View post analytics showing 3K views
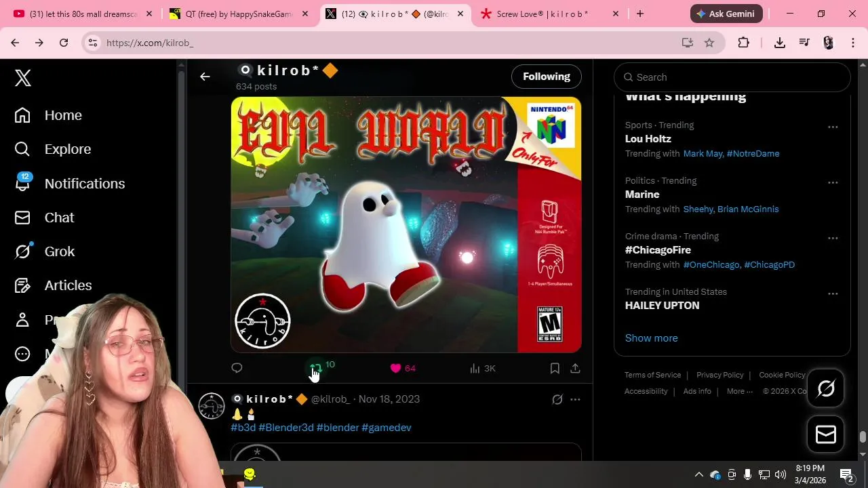 point(482,368)
